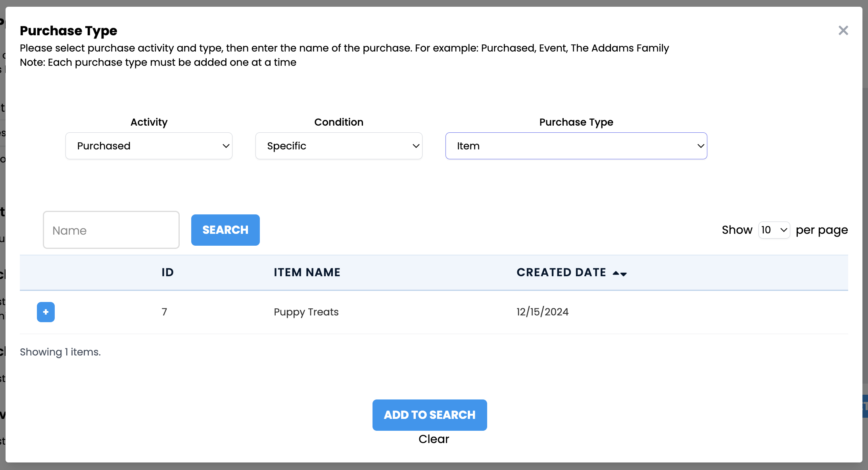Click the CREATED DATE column header

point(561,272)
